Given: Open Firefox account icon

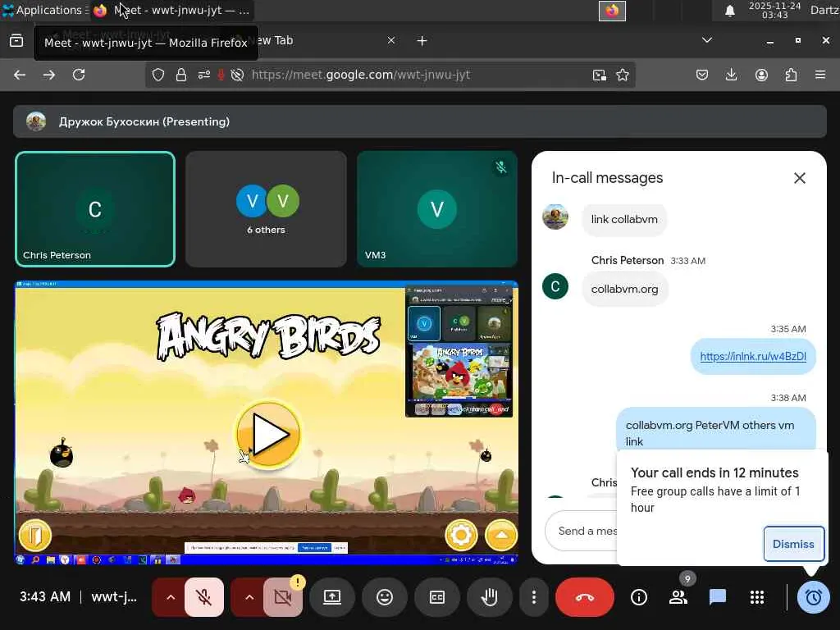Looking at the screenshot, I should tap(761, 75).
